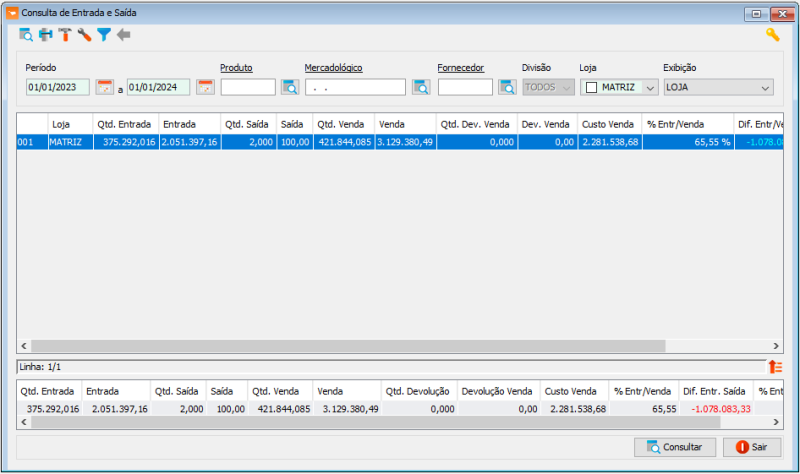Click the main grid's horizontal scrollbar right arrow
Screen dimensions: 800x474
tap(776, 346)
